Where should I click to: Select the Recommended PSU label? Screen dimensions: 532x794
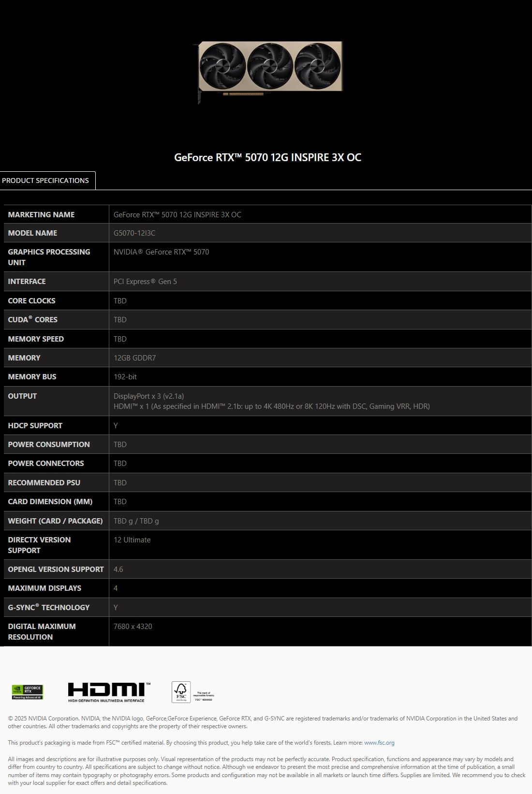pyautogui.click(x=44, y=482)
